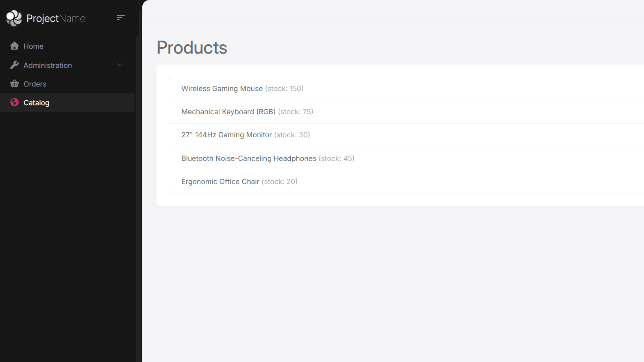Select the 27" 144Hz Gaming Monitor row
644x362 pixels.
(406, 135)
